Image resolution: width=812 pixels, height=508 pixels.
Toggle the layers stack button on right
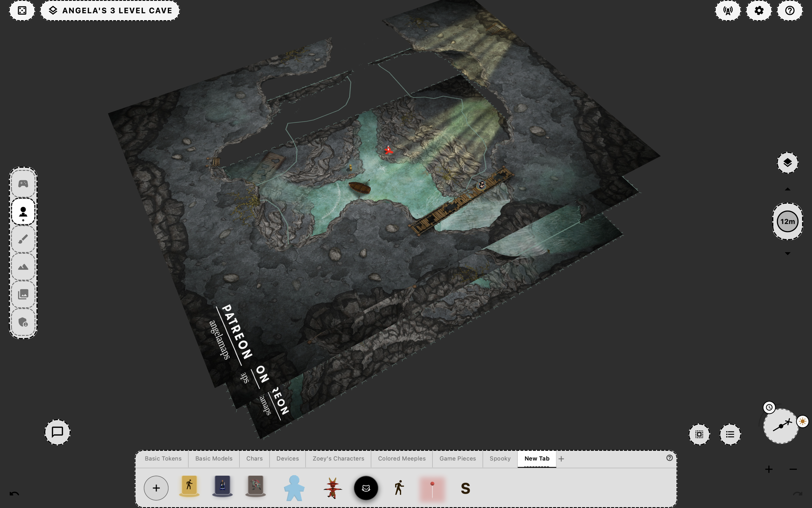coord(787,163)
